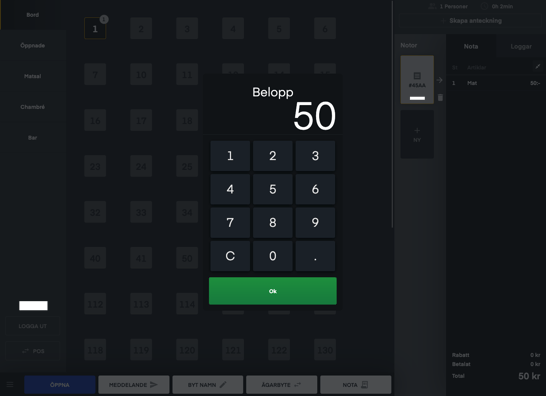Click the LOGGA UT button
Screen dimensions: 546x396
point(33,326)
